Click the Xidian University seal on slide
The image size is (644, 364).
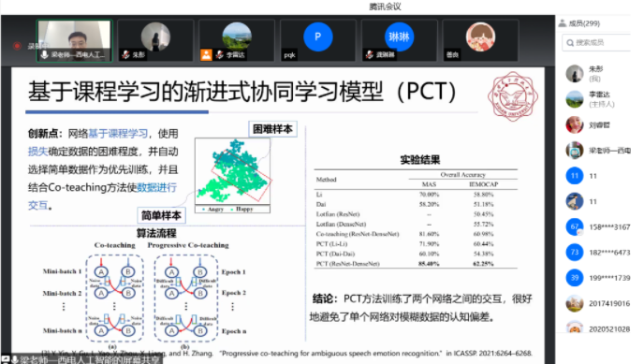click(513, 96)
